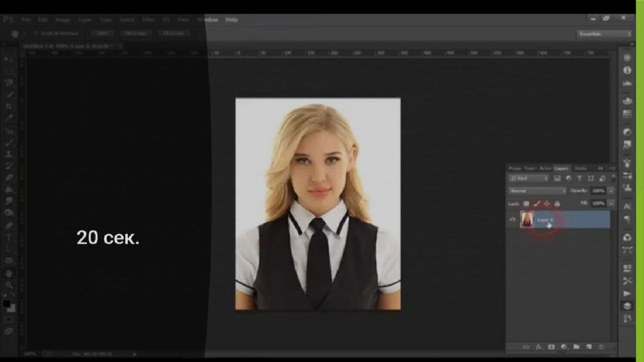
Task: Switch to the Actions tab
Action: (x=545, y=168)
